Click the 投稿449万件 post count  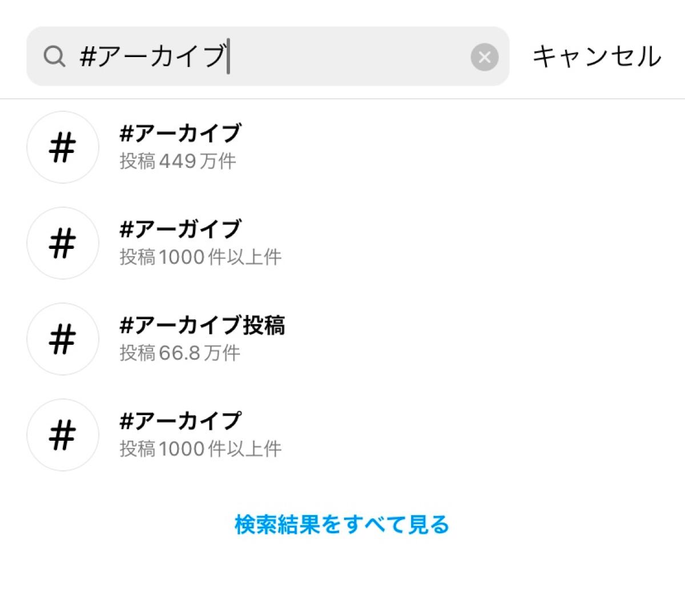click(x=178, y=162)
